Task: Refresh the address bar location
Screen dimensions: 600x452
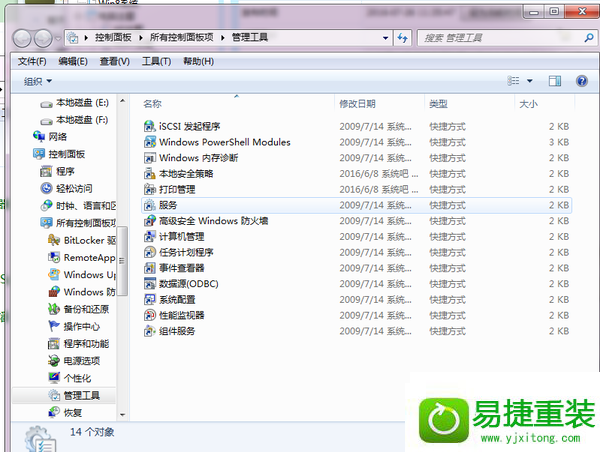Action: (403, 38)
